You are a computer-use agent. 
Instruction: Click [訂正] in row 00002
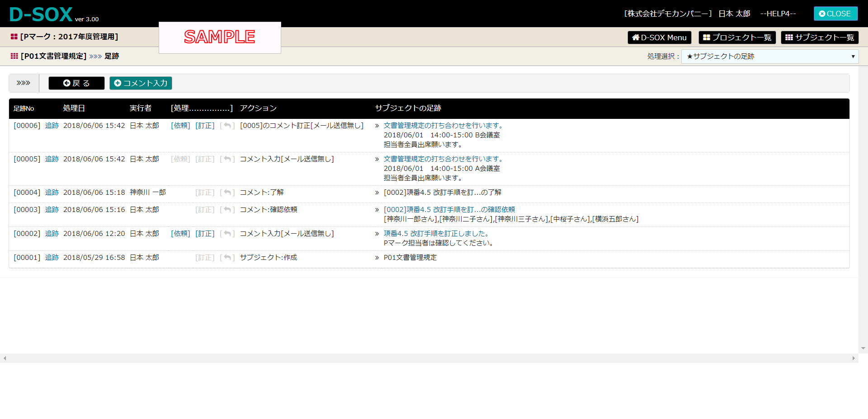(x=205, y=234)
